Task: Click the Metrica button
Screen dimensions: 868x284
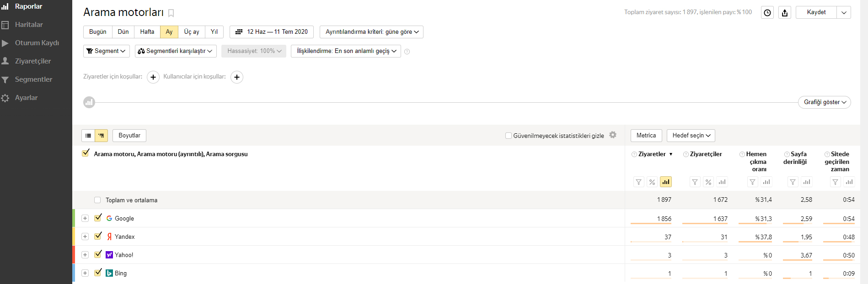Action: pyautogui.click(x=646, y=136)
